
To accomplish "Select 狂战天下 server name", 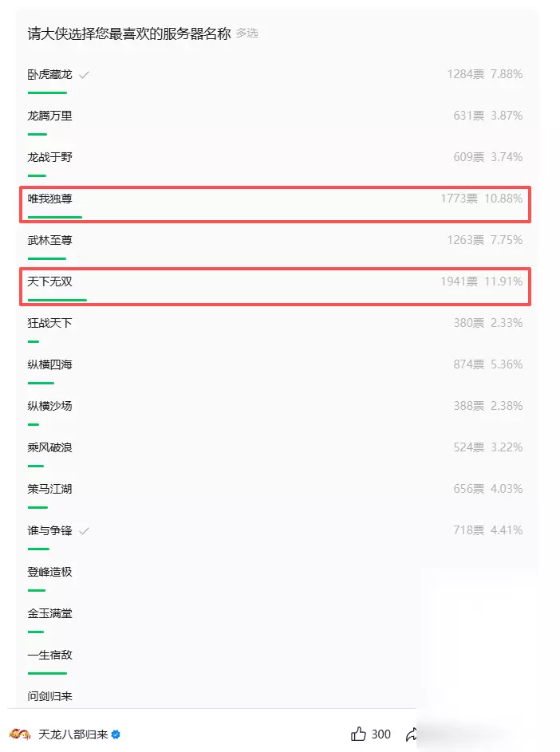I will [50, 323].
